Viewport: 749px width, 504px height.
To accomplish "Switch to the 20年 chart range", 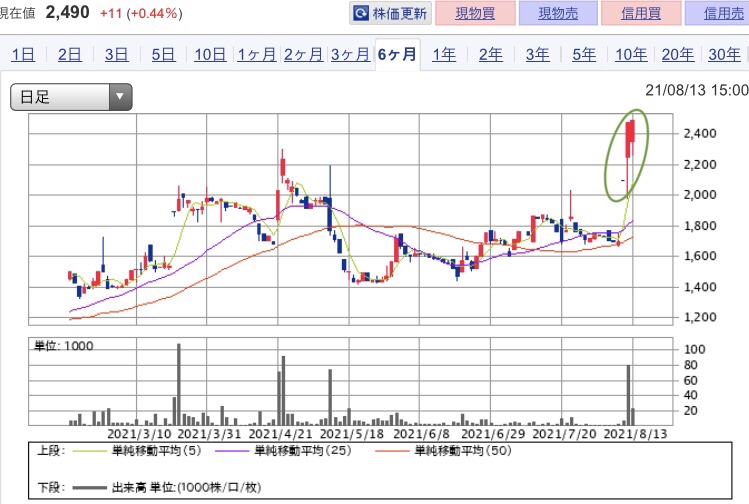I will click(678, 55).
